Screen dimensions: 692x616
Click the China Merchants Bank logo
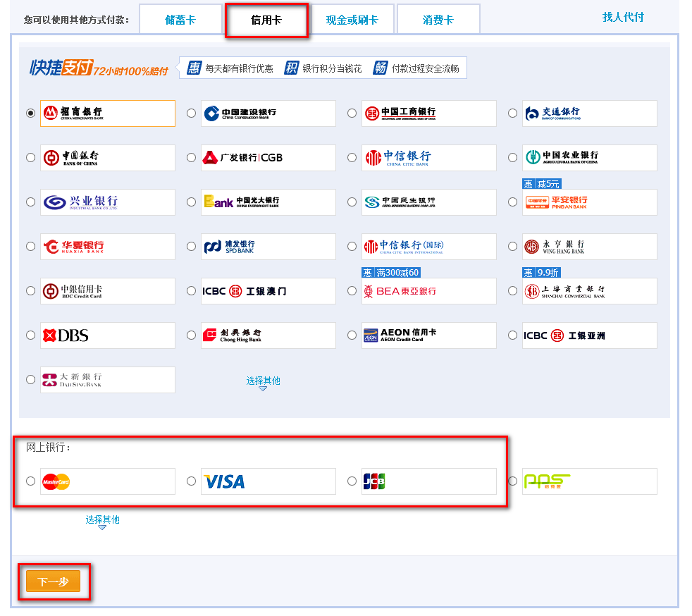pyautogui.click(x=107, y=113)
